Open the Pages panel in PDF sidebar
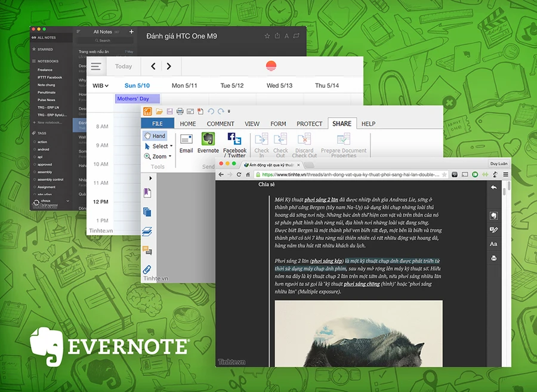Screen dimensions: 537x392 click(x=147, y=212)
